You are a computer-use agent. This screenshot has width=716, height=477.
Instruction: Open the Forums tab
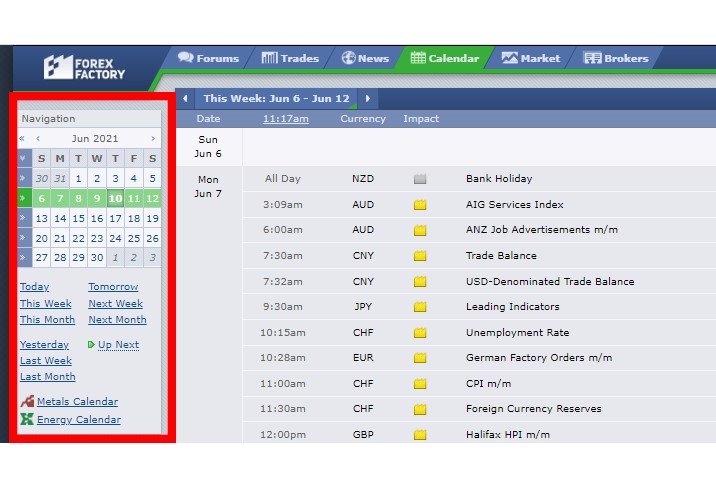coord(208,58)
